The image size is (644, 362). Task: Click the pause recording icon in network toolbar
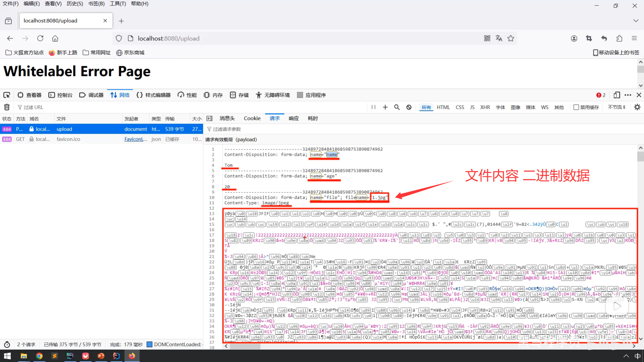tap(373, 107)
